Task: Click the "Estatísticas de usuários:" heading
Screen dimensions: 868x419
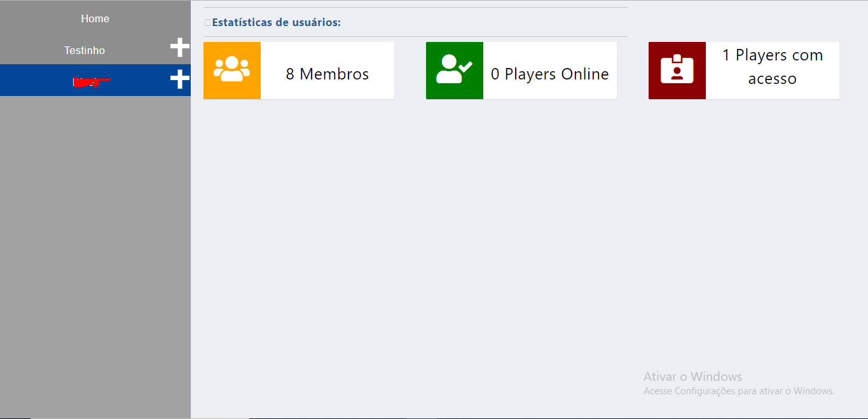Action: tap(276, 23)
